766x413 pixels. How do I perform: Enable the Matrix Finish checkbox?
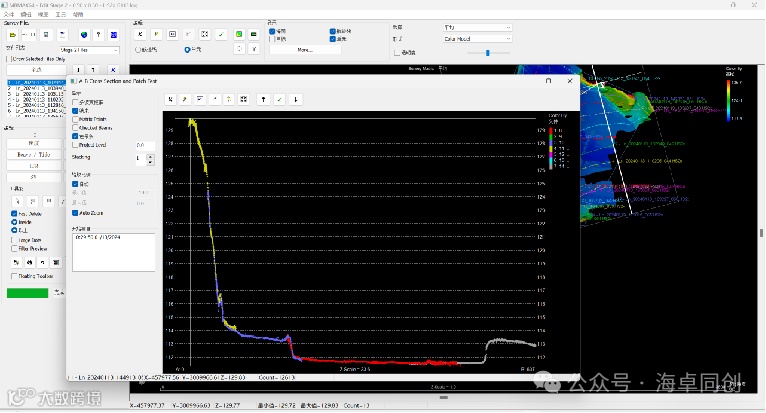click(76, 119)
